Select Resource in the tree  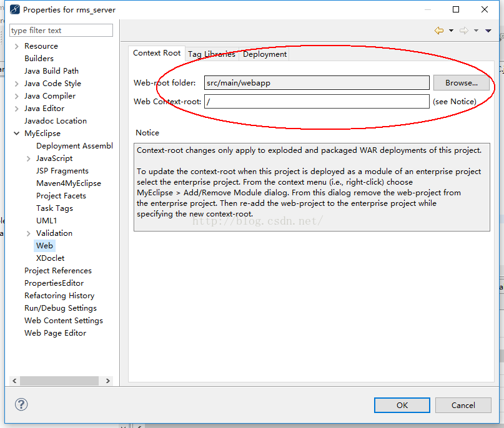[41, 46]
